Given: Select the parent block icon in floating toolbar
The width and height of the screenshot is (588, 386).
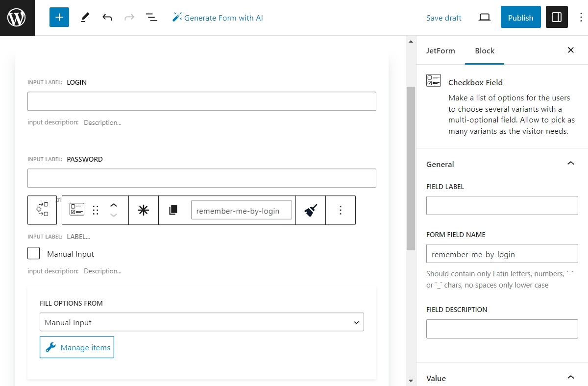Looking at the screenshot, I should (x=42, y=210).
